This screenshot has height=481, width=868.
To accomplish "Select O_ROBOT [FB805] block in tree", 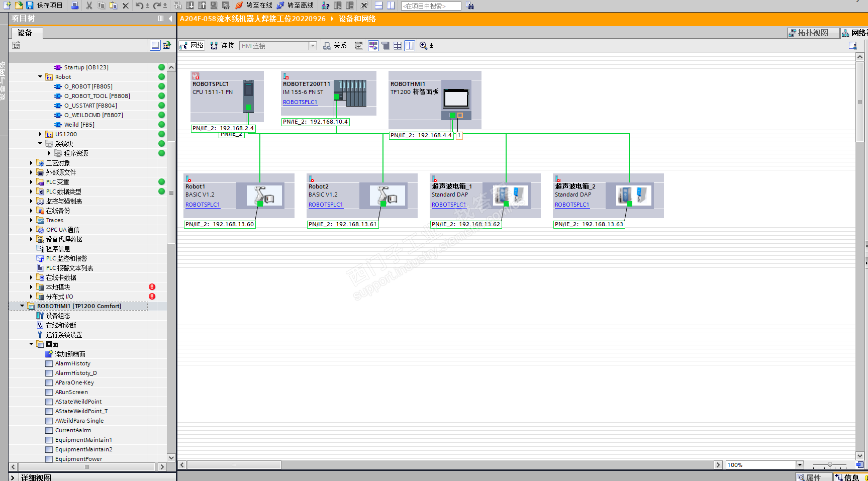I will click(88, 86).
